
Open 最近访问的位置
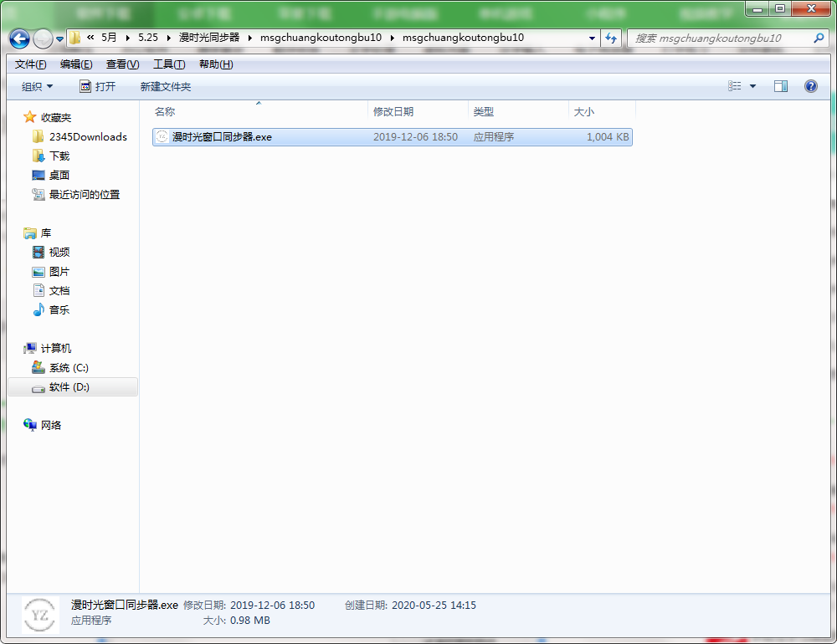point(85,195)
